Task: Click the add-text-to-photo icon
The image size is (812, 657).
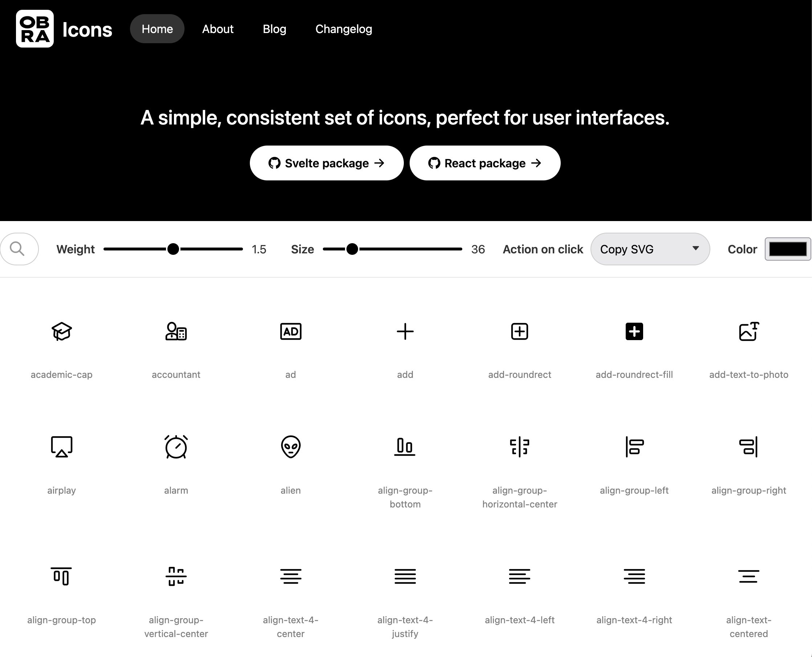Action: pos(748,331)
